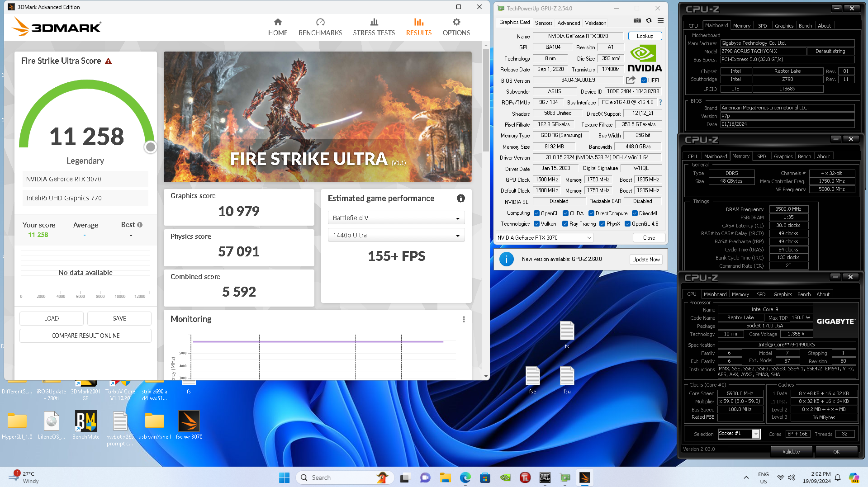Open the 1440p Ultra resolution dropdown

coord(396,235)
